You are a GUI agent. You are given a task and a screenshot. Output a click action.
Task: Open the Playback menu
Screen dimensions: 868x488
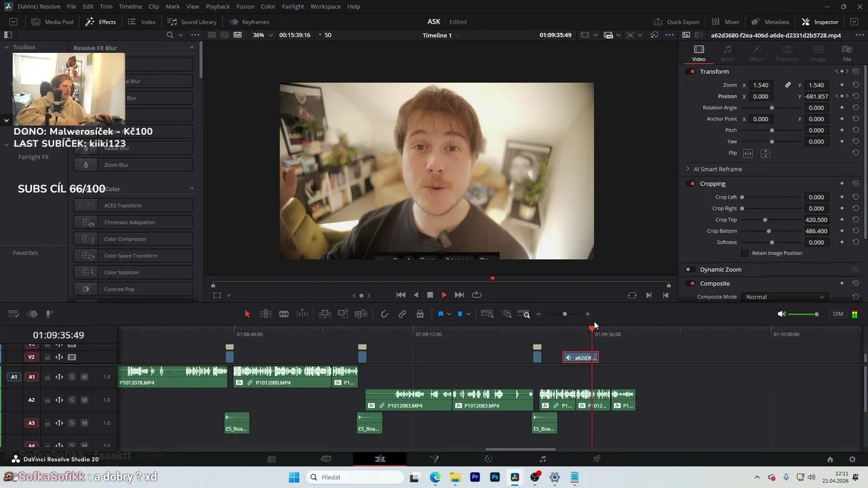[218, 6]
